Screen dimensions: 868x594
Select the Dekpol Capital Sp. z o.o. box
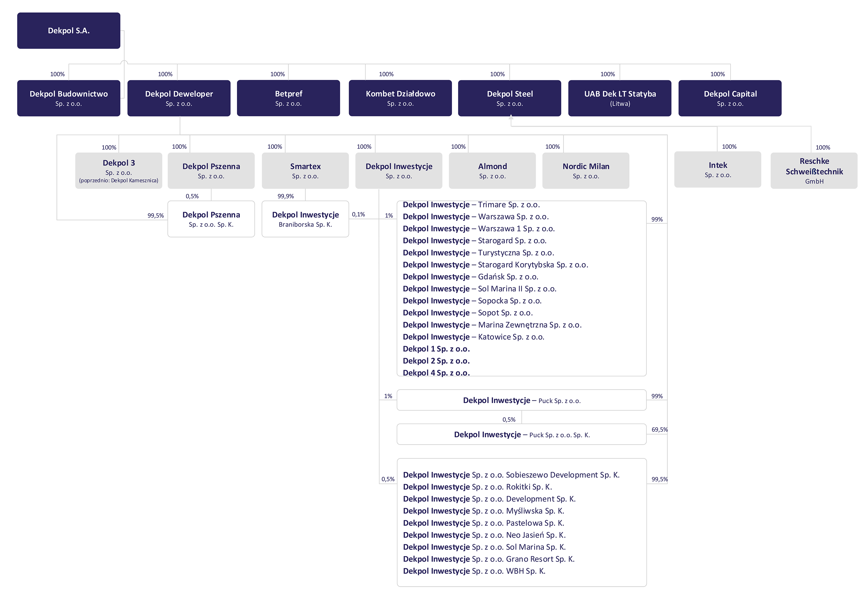[x=730, y=98]
